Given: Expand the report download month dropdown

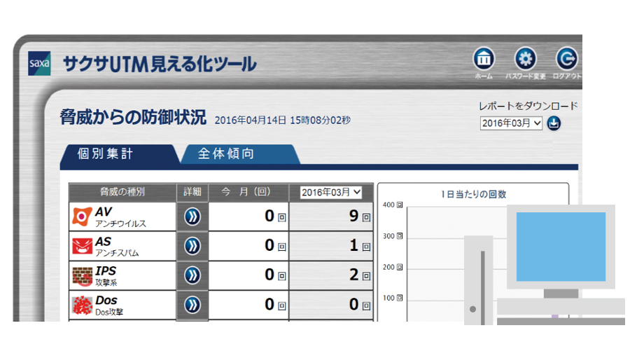Looking at the screenshot, I should click(x=511, y=123).
